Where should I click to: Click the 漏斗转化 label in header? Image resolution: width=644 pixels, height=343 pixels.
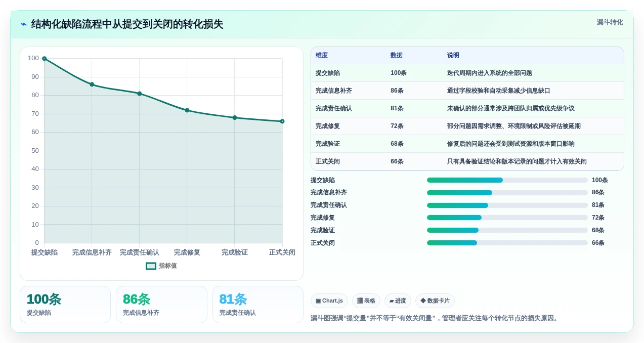(610, 22)
